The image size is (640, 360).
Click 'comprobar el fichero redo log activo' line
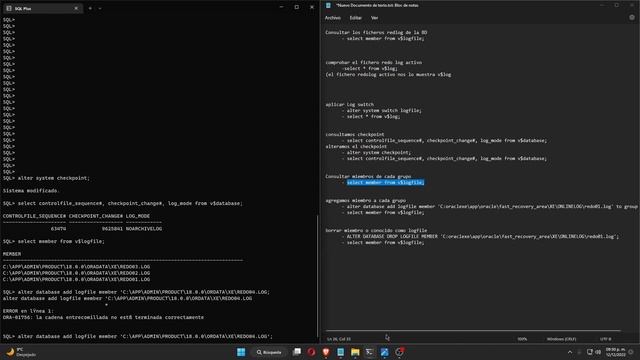[x=373, y=62]
